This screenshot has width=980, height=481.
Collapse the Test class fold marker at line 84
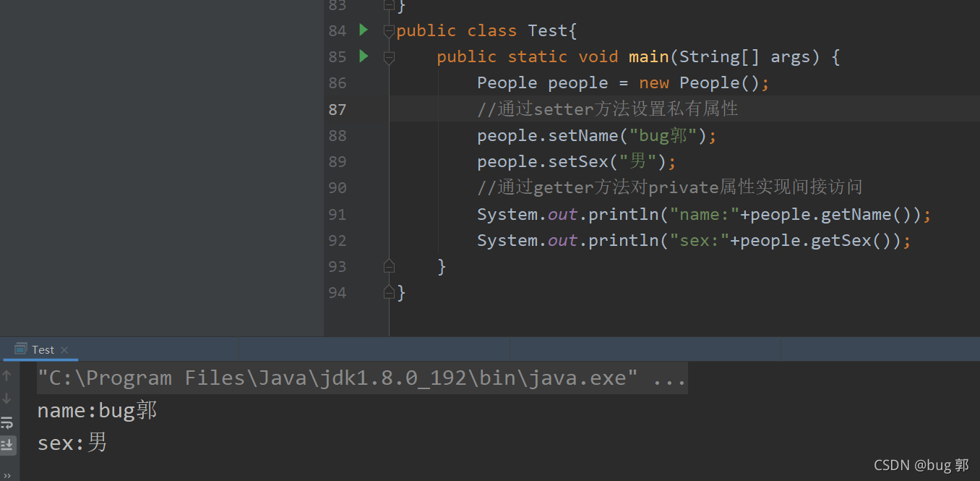389,31
